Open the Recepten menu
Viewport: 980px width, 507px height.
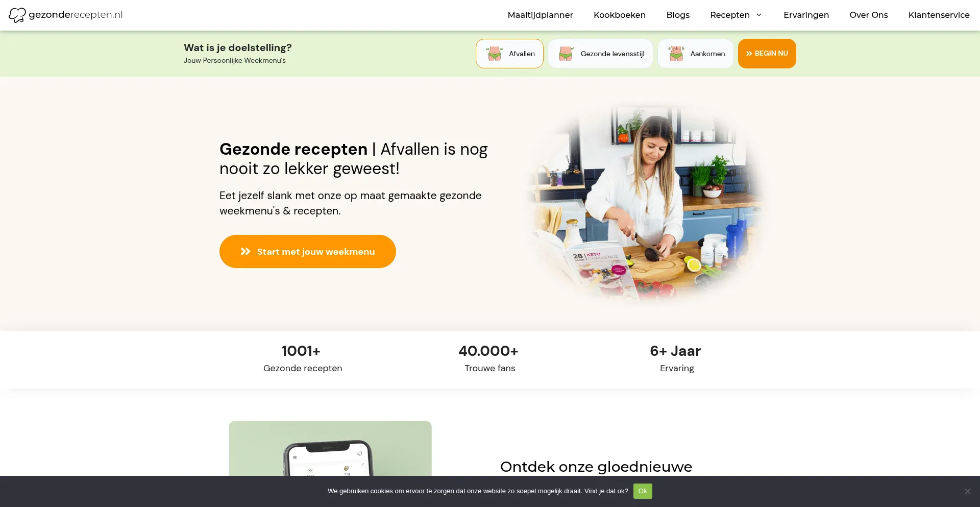click(x=730, y=15)
